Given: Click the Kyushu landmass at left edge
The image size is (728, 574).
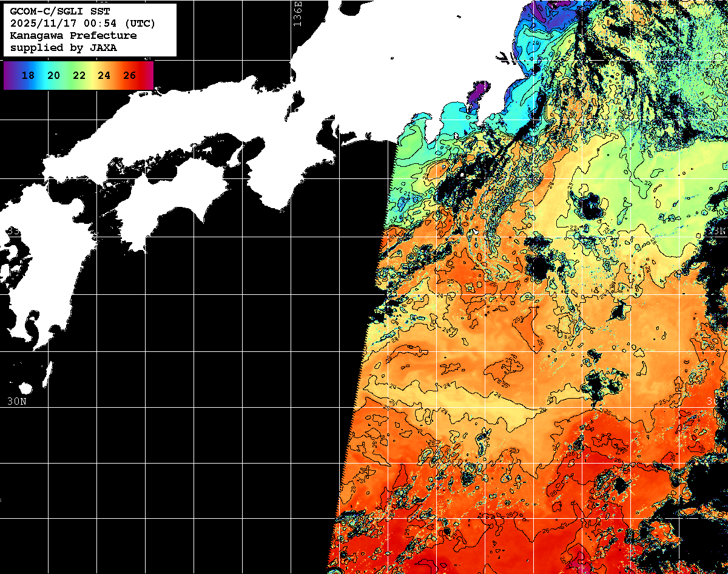Looking at the screenshot, I should 24,285.
